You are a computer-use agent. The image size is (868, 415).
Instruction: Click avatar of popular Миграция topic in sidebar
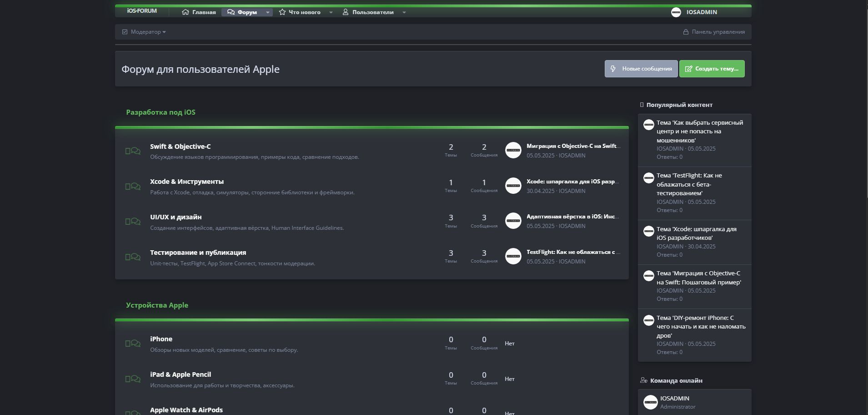click(649, 276)
